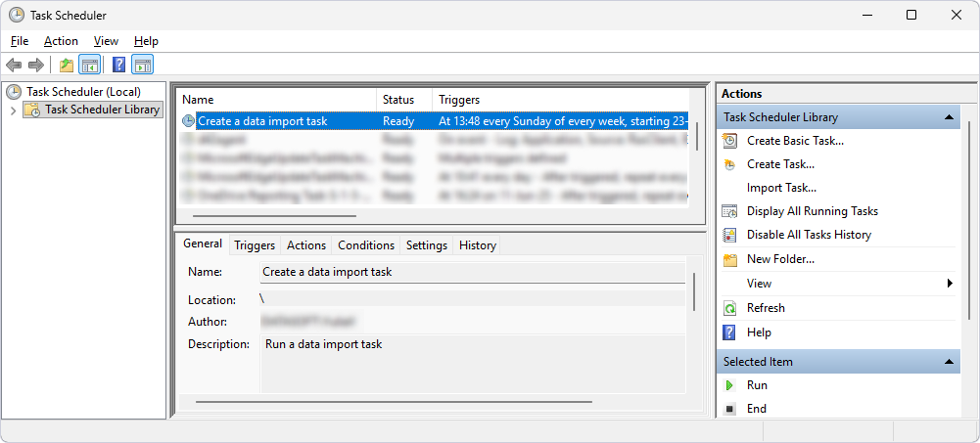This screenshot has height=443, width=980.
Task: Open the View submenu arrow in Actions
Action: (x=950, y=284)
